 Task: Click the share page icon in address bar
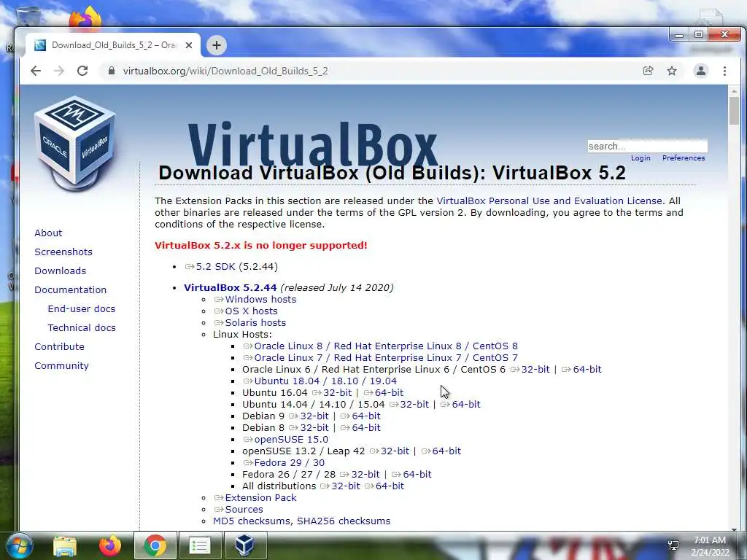pos(648,71)
